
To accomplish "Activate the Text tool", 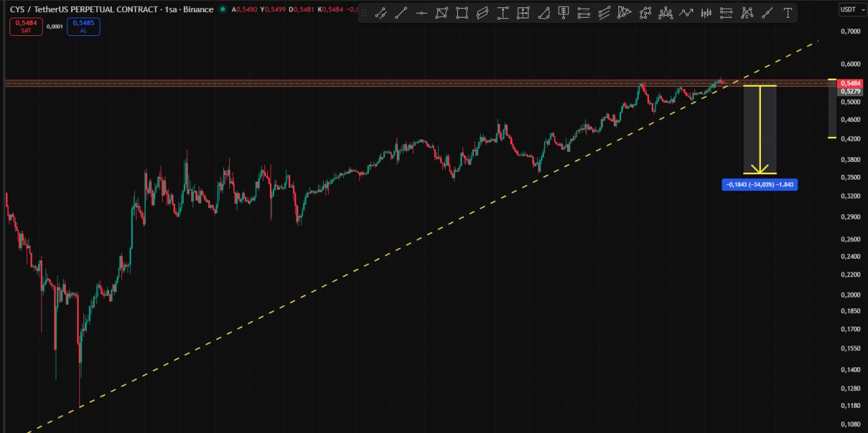I will (x=787, y=13).
